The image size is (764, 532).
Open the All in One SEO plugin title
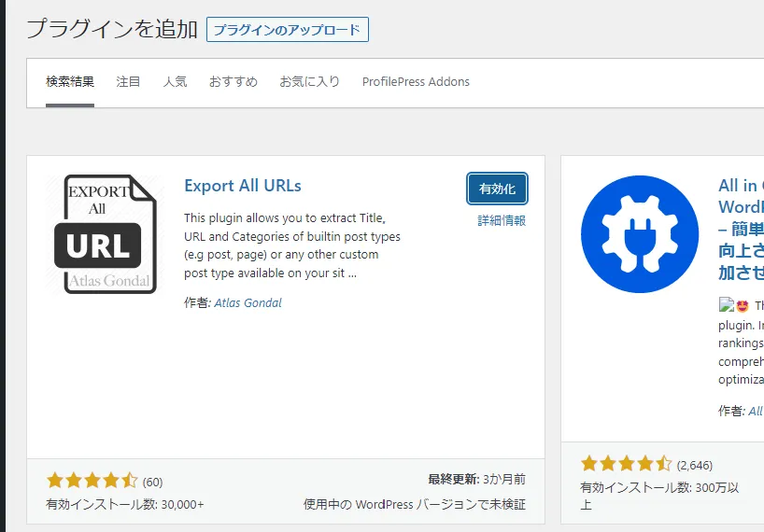point(741,229)
